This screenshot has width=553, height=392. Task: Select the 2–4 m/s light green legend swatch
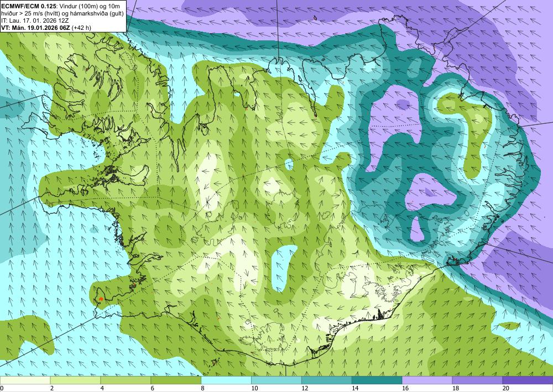click(x=75, y=380)
